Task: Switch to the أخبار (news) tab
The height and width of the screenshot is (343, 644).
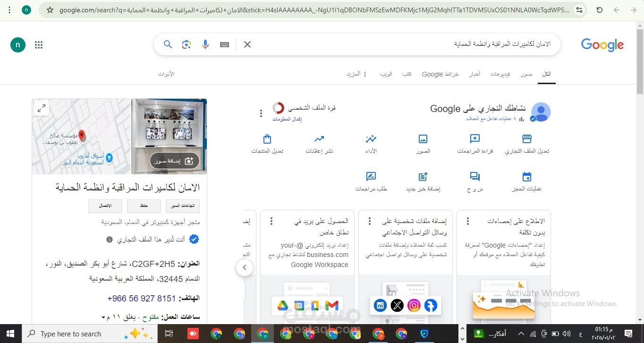Action: (x=475, y=74)
